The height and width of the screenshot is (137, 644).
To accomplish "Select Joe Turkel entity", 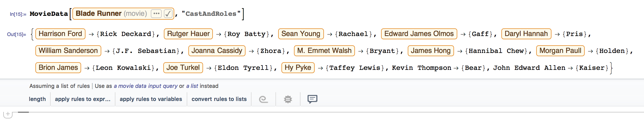I will (183, 68).
